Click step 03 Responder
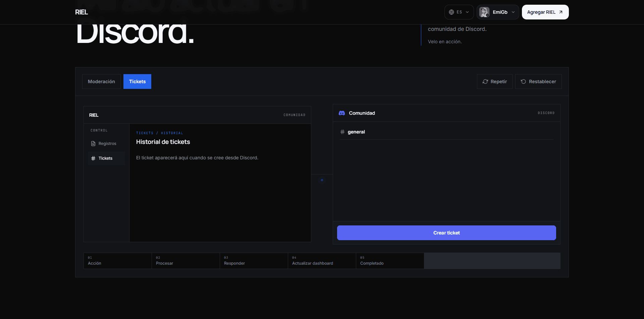Image resolution: width=644 pixels, height=319 pixels. coord(254,261)
